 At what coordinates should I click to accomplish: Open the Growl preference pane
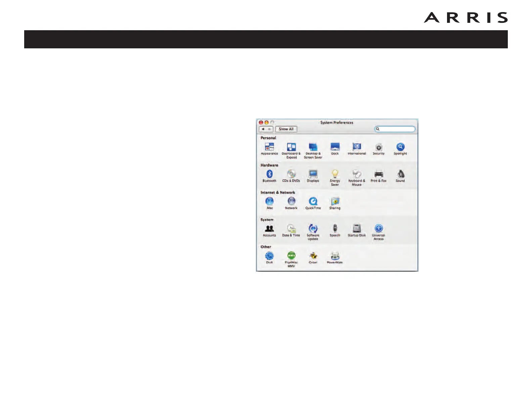pos(313,258)
